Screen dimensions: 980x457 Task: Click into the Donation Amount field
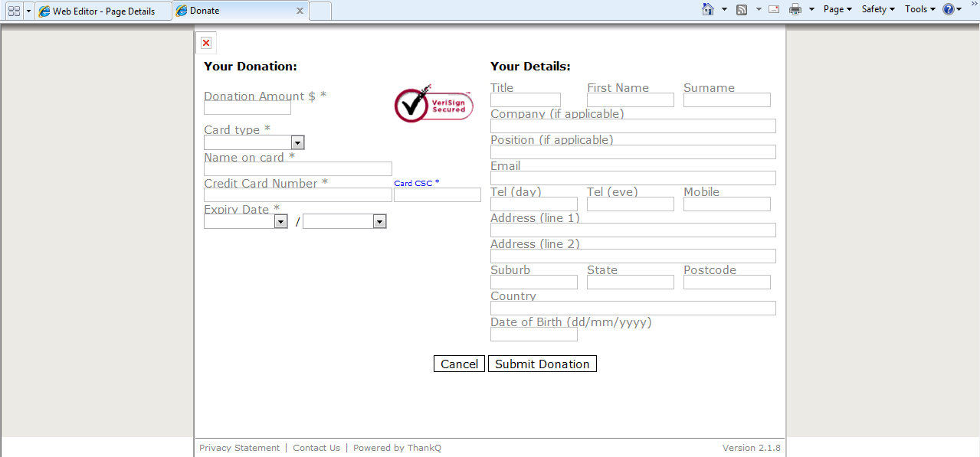click(x=247, y=109)
